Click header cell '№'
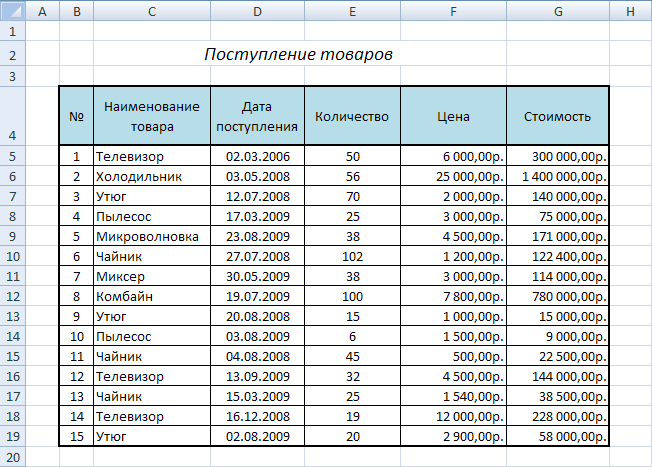This screenshot has width=652, height=467. click(77, 116)
